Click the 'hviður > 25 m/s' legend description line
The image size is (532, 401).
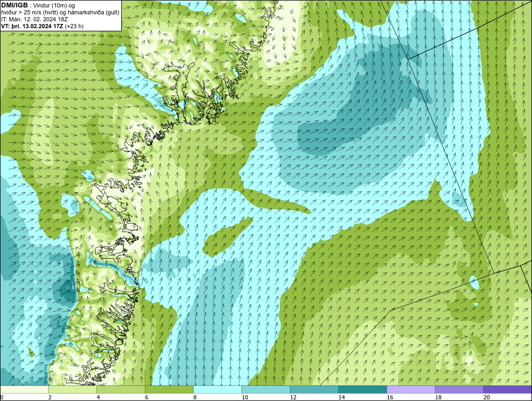click(60, 12)
